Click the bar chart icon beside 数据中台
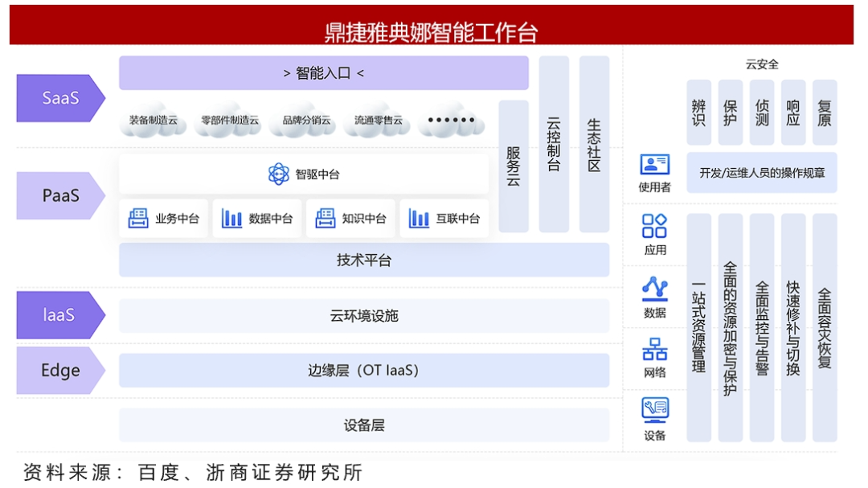This screenshot has width=868, height=488. tap(231, 218)
